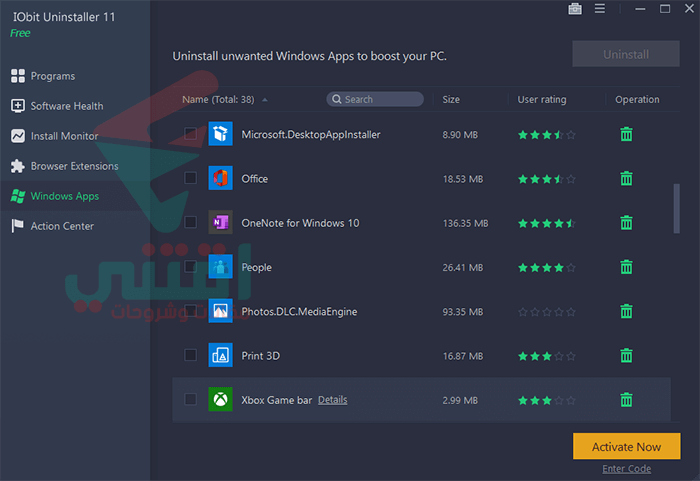Click the trash icon for Office
The image size is (700, 481).
pyautogui.click(x=626, y=178)
